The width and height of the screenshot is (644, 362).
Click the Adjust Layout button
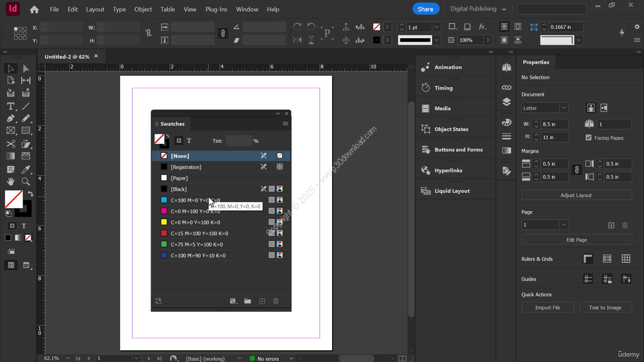(x=576, y=195)
